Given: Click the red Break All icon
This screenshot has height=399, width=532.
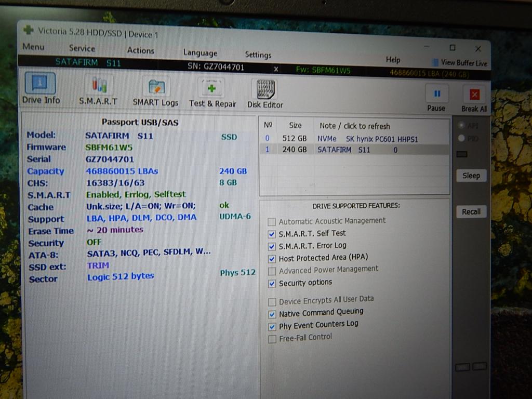Looking at the screenshot, I should pyautogui.click(x=474, y=95).
